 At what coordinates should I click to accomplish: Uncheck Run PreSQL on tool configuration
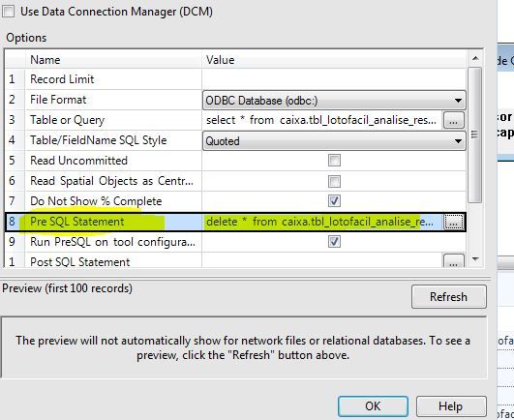334,242
